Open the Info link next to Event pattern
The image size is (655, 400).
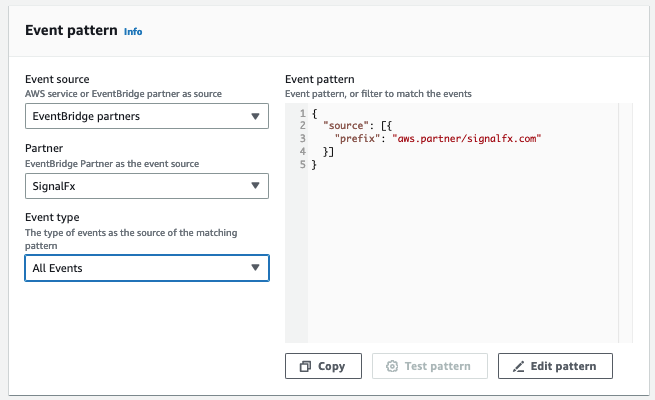[133, 31]
